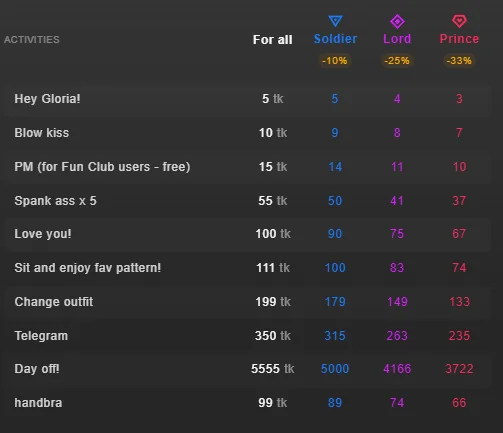Click Sit and enjoy fav pattern! row
The image size is (503, 433).
[x=247, y=268]
